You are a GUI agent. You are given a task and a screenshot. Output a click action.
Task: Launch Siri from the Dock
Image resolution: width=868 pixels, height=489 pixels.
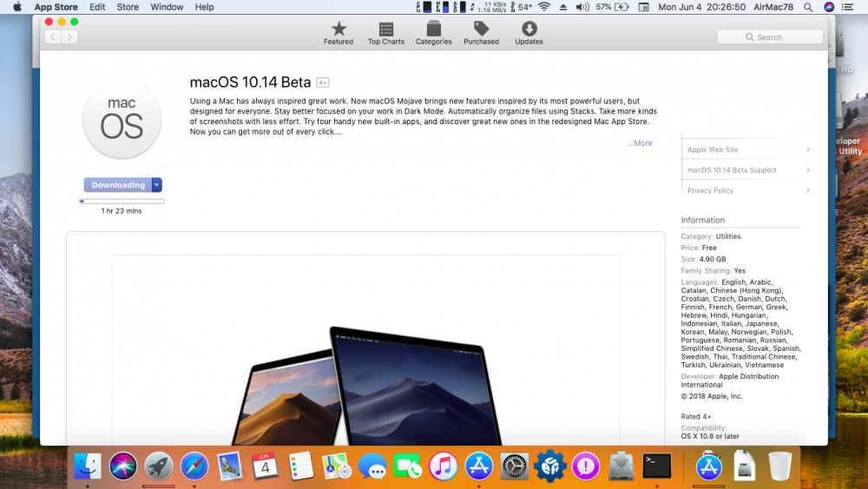[123, 466]
